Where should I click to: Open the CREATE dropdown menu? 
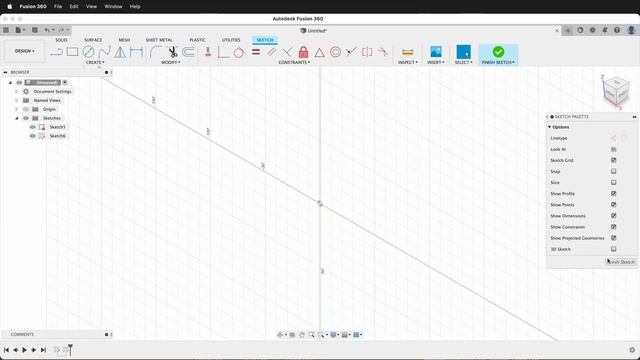tap(95, 62)
